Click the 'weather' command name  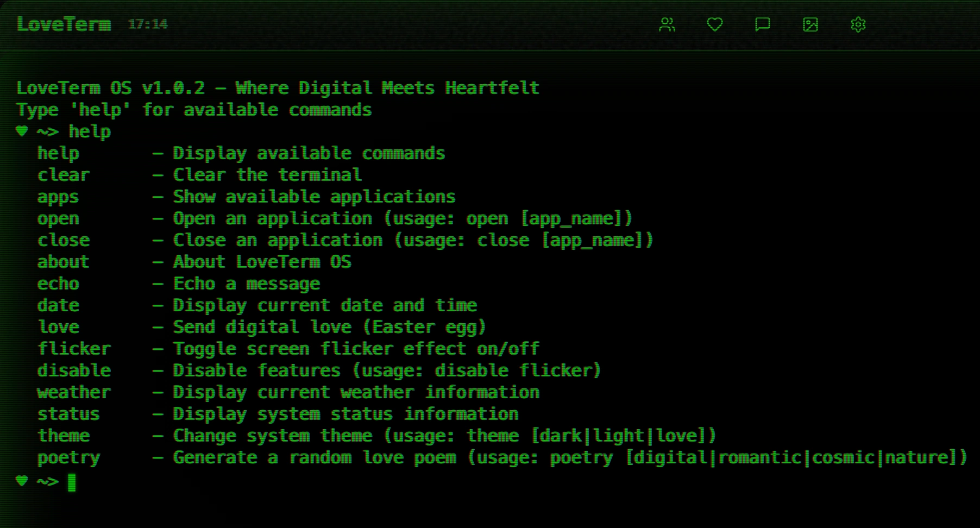pyautogui.click(x=74, y=392)
